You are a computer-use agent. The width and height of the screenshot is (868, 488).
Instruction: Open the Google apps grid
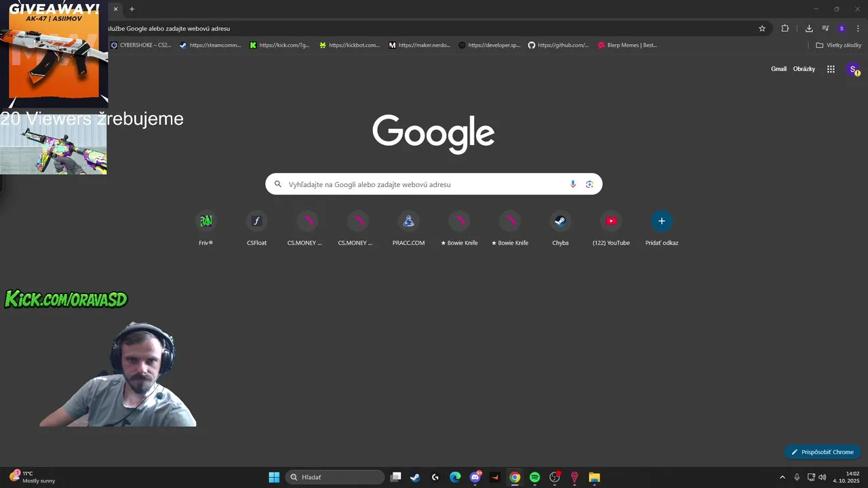tap(831, 69)
